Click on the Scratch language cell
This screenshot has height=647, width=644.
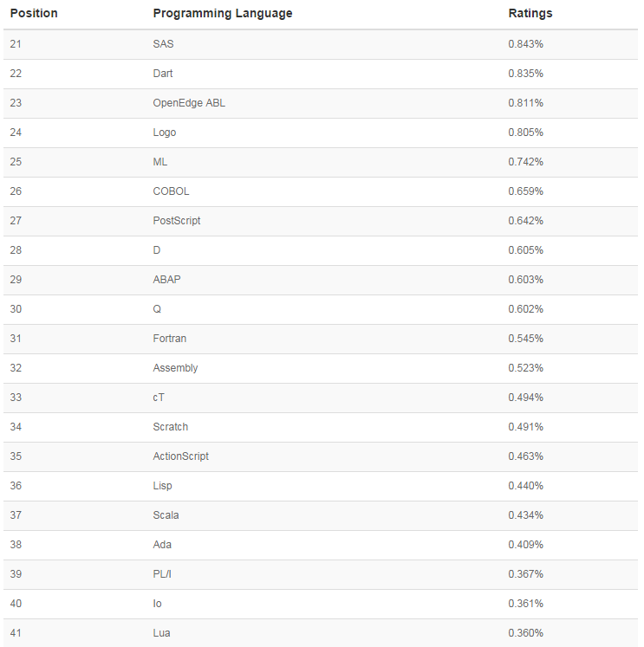[x=170, y=427]
